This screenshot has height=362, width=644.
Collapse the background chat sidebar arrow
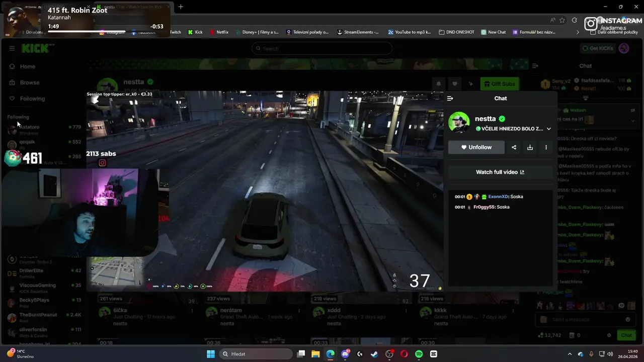535,66
